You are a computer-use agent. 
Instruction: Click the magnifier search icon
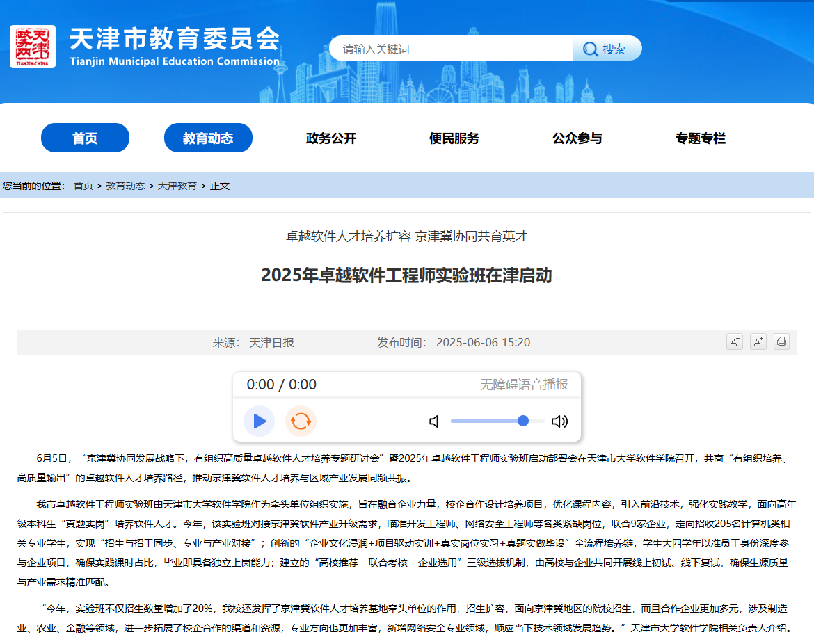[591, 49]
